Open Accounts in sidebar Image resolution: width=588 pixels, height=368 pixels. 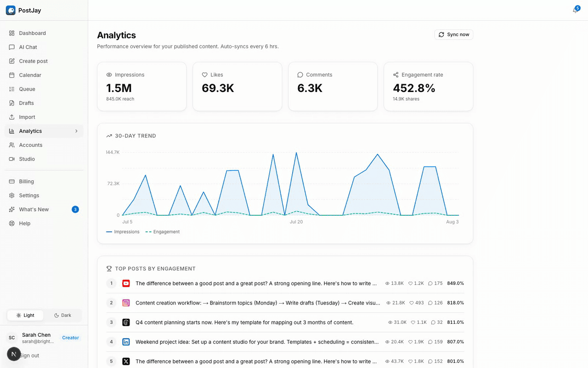pos(44,145)
